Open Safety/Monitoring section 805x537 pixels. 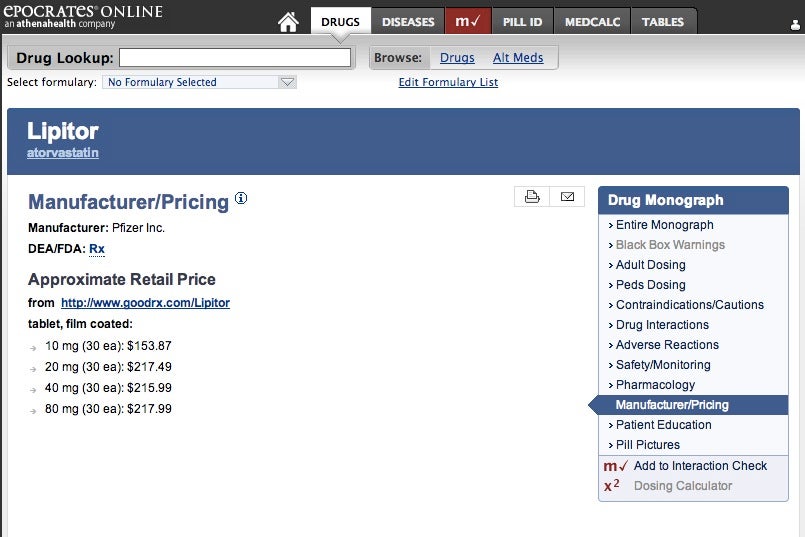(x=663, y=365)
